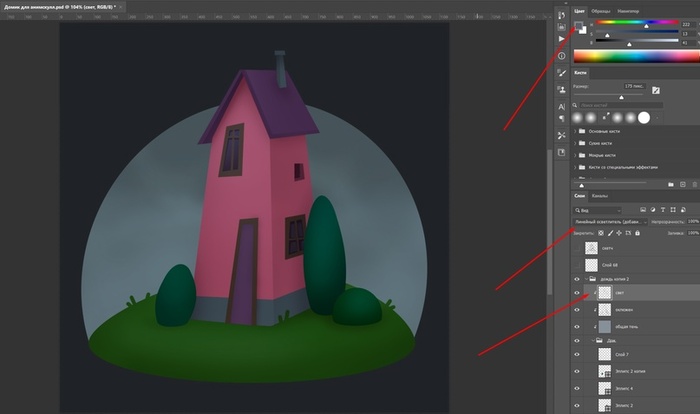700x414 pixels.
Task: Hide the 'свет' layer
Action: [577, 293]
